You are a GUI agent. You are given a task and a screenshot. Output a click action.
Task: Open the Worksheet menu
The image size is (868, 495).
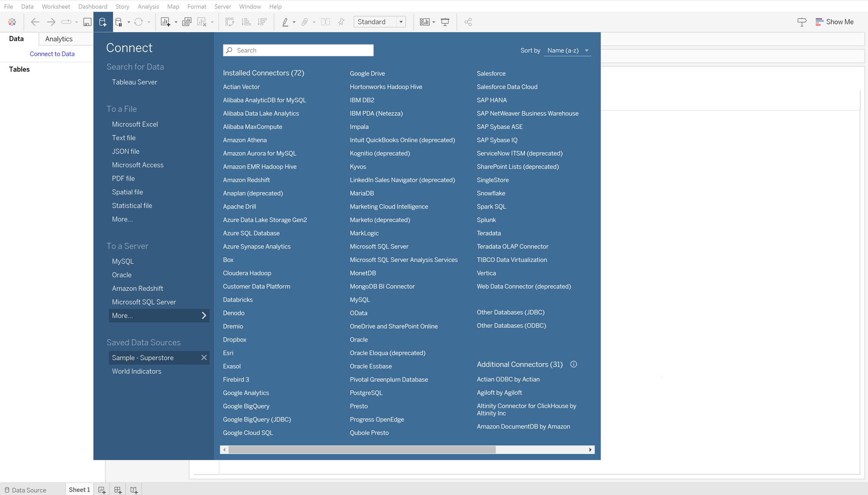click(x=56, y=7)
